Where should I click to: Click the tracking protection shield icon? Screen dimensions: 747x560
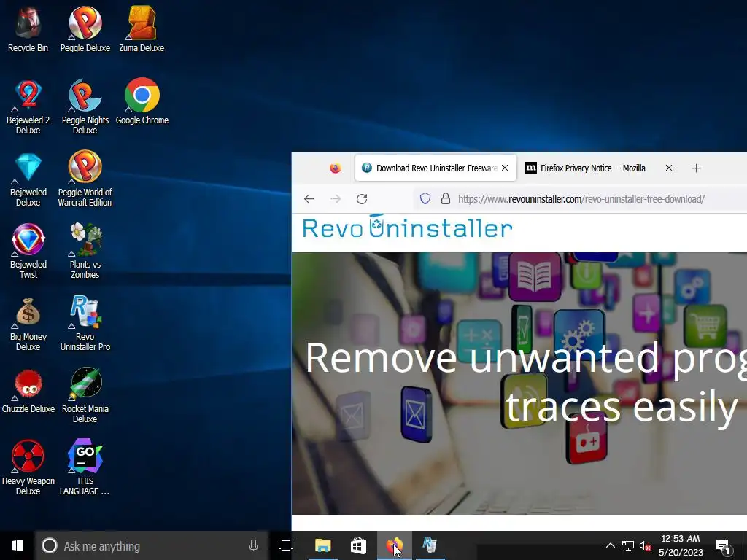[425, 198]
